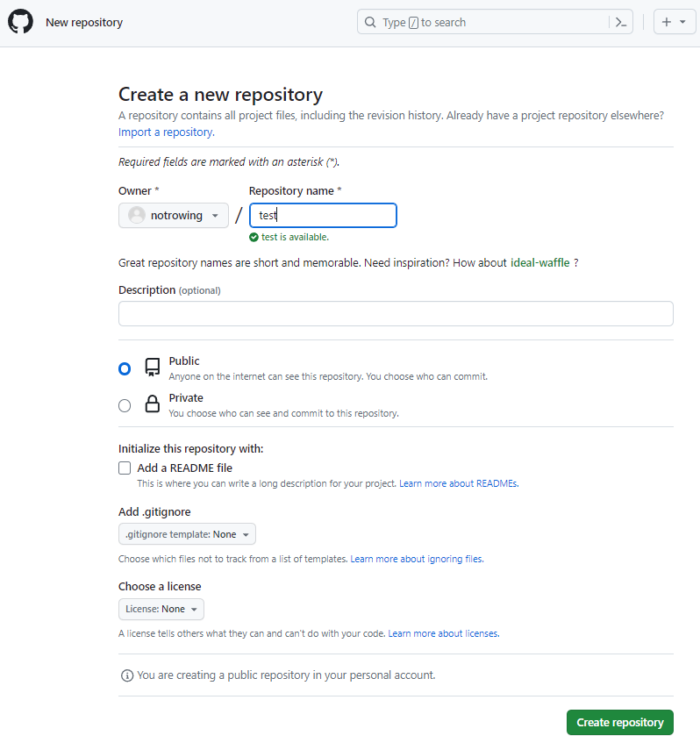
Task: Click the Public repository book icon
Action: (152, 368)
